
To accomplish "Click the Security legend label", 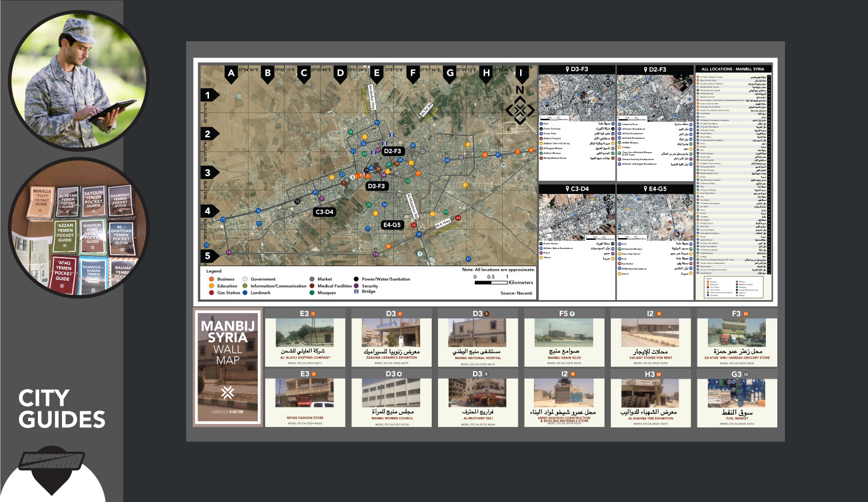I will tap(370, 286).
